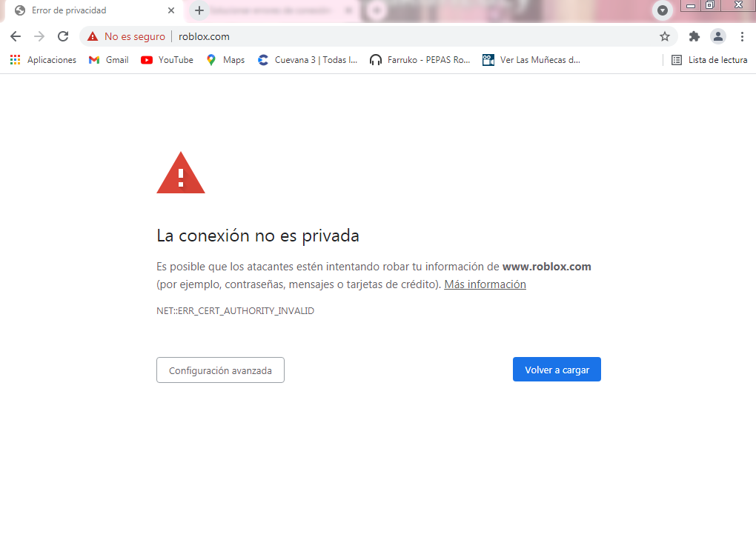Open the Cuevana 3 bookmark
This screenshot has width=756, height=537.
pyautogui.click(x=308, y=60)
